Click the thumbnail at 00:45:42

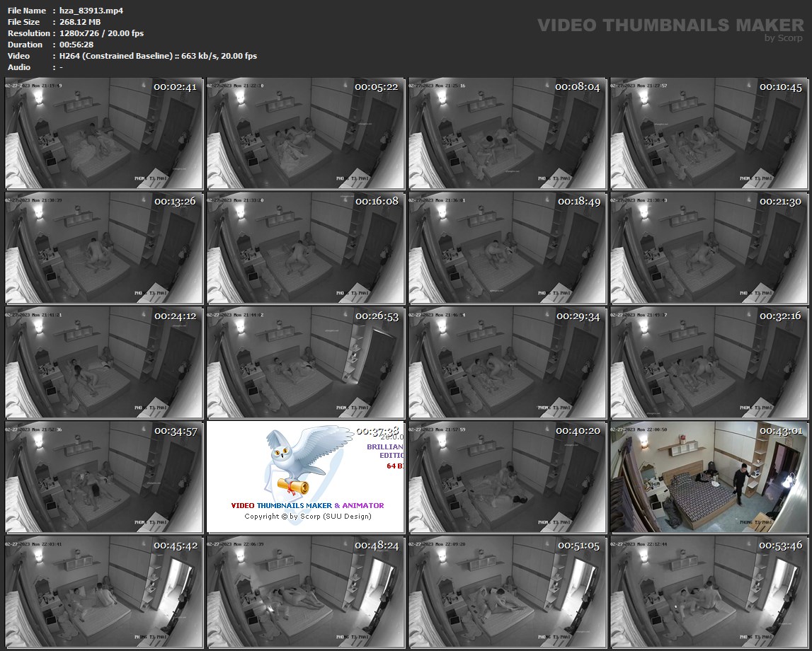pos(104,592)
